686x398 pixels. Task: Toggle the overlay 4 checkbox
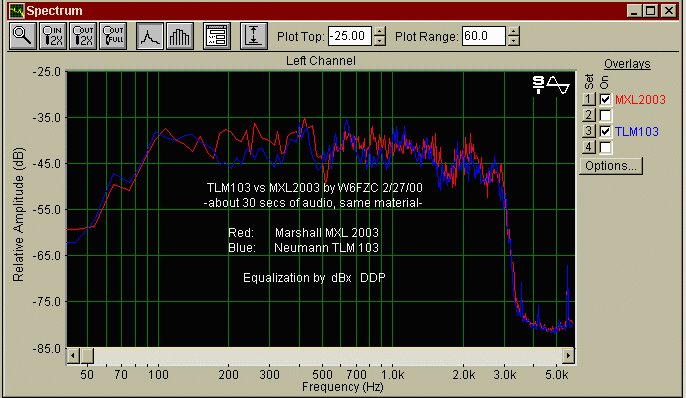605,147
